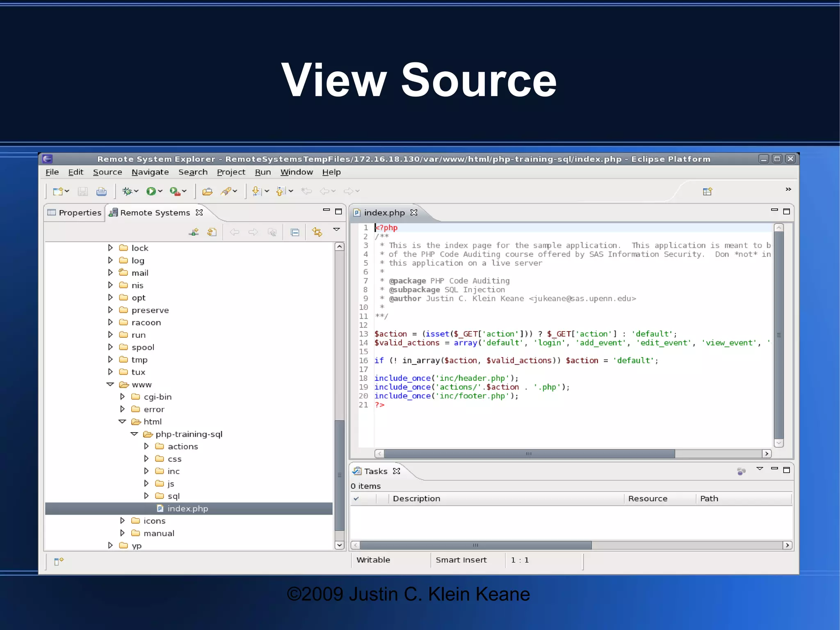Open the File menu
The image size is (840, 630).
pyautogui.click(x=52, y=172)
